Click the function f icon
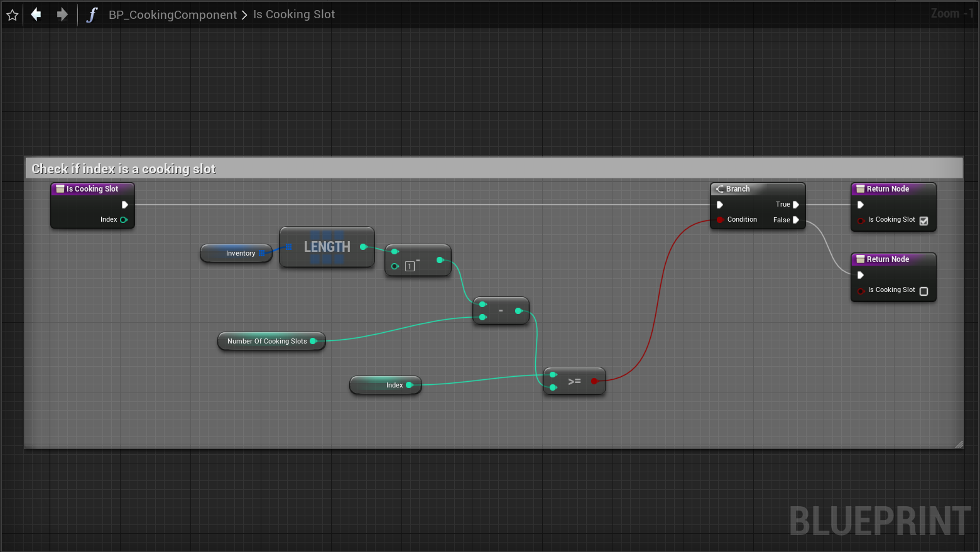 coord(92,14)
